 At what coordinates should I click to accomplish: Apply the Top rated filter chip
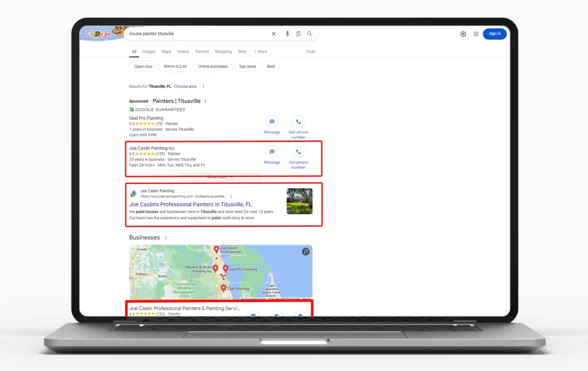point(247,67)
